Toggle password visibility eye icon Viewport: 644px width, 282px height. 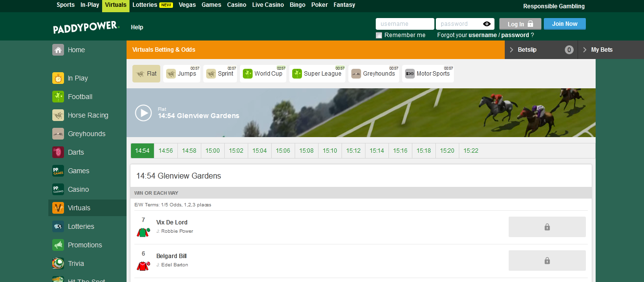point(487,24)
